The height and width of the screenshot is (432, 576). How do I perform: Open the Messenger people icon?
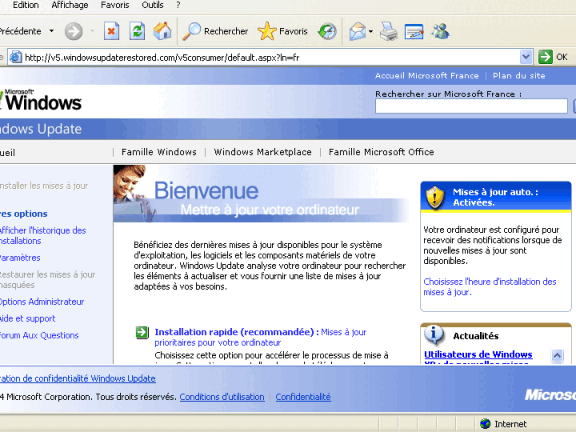tap(440, 31)
